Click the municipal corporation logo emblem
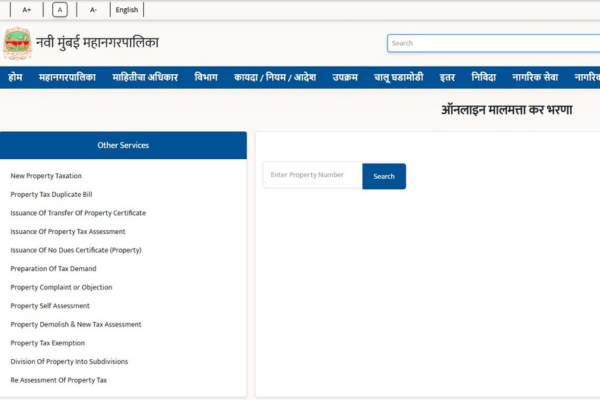The width and height of the screenshot is (600, 400). coord(17,43)
